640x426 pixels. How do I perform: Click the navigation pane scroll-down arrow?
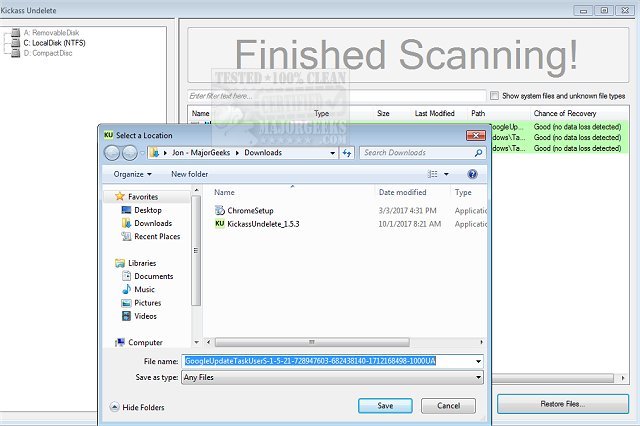coord(196,342)
